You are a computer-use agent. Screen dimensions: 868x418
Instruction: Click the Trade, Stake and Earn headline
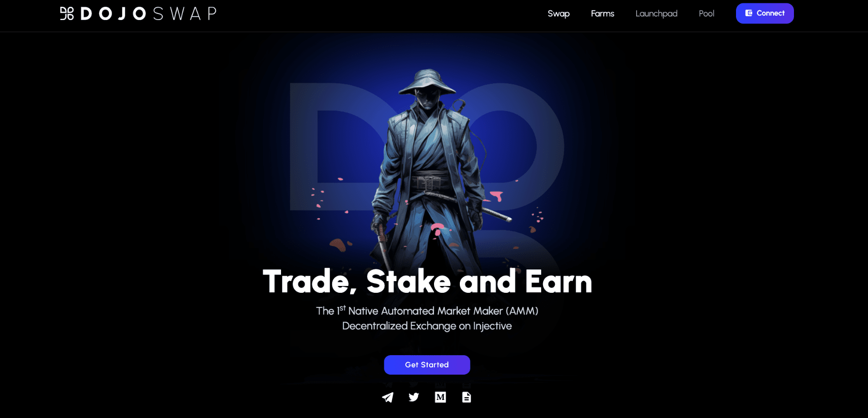point(427,282)
